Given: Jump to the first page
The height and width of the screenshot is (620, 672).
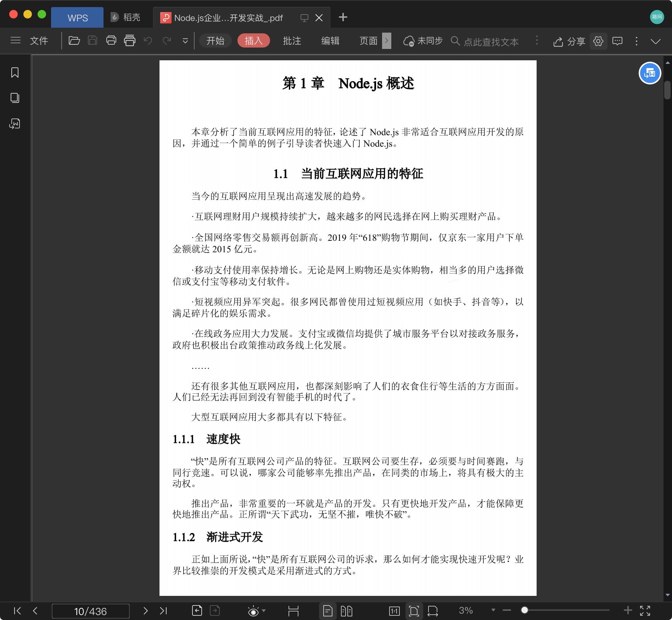Looking at the screenshot, I should tap(17, 611).
